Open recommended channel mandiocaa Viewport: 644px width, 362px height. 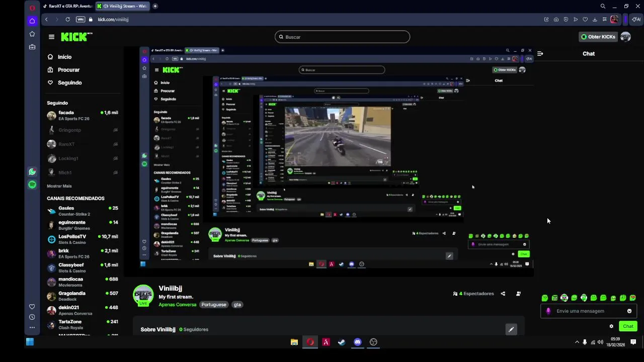pyautogui.click(x=83, y=282)
